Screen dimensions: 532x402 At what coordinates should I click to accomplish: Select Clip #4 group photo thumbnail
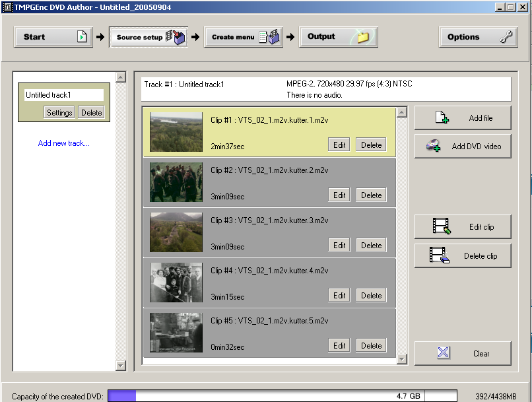[x=176, y=283]
